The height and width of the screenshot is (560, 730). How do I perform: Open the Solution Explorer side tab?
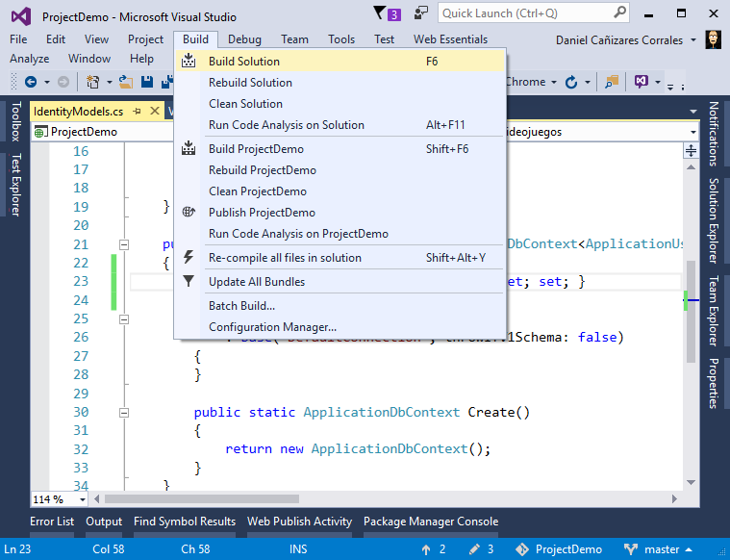[x=714, y=221]
